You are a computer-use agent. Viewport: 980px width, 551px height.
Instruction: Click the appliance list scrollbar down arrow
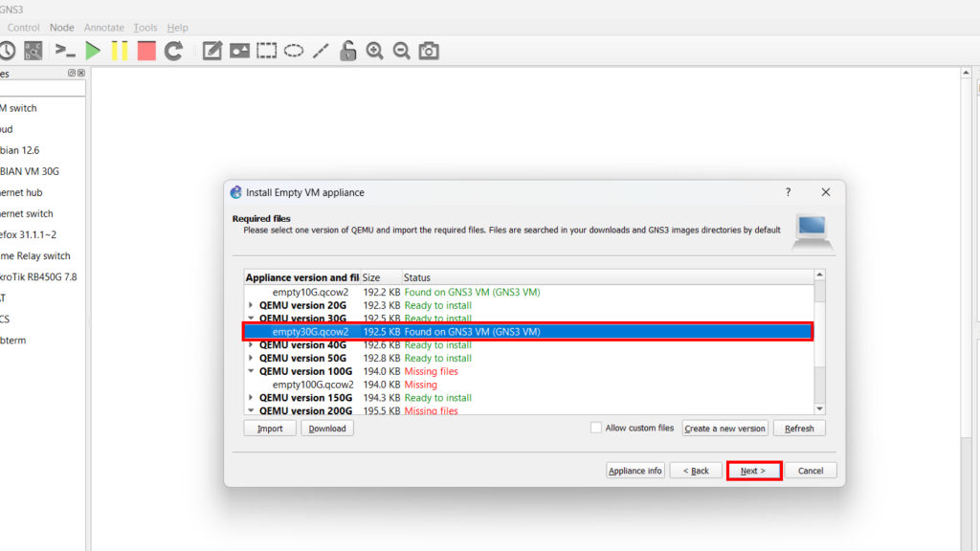pyautogui.click(x=819, y=408)
